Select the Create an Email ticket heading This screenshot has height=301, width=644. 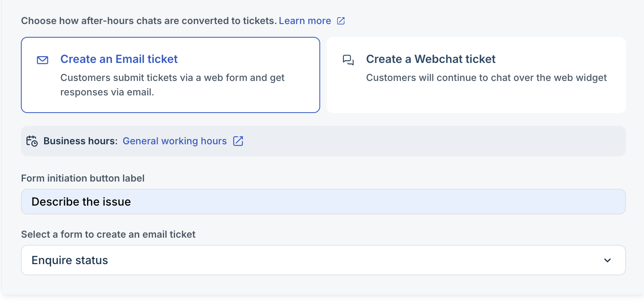click(119, 59)
